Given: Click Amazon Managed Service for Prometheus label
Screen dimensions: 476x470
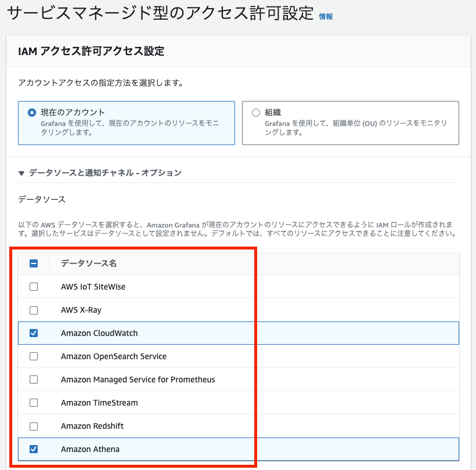Looking at the screenshot, I should pos(138,379).
